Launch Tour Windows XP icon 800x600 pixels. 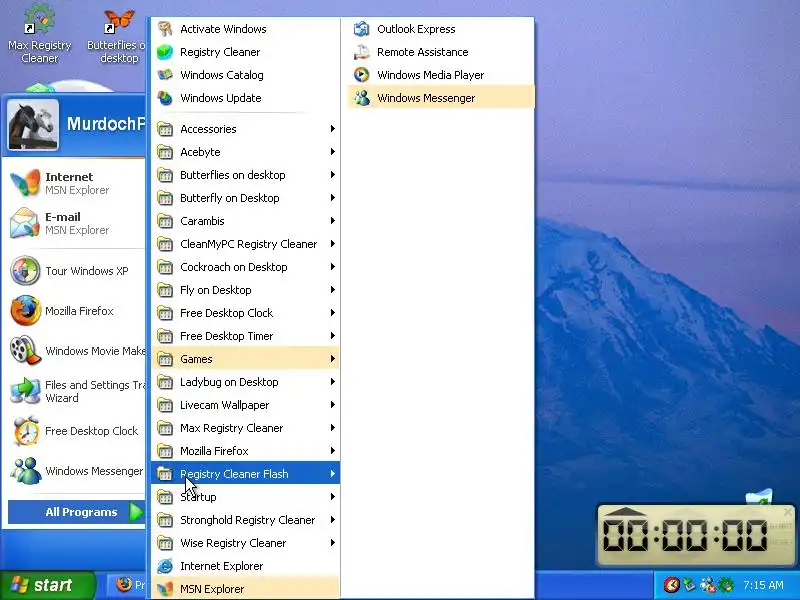(x=25, y=270)
